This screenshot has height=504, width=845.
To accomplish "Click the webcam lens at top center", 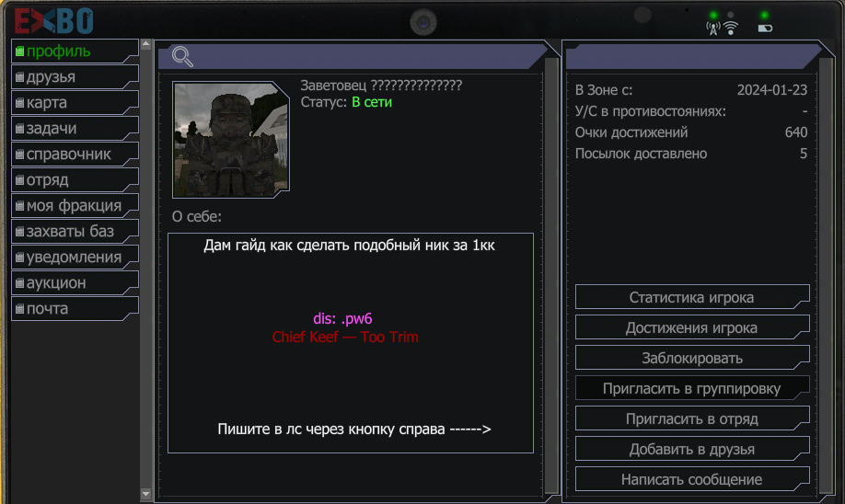I will tap(423, 23).
